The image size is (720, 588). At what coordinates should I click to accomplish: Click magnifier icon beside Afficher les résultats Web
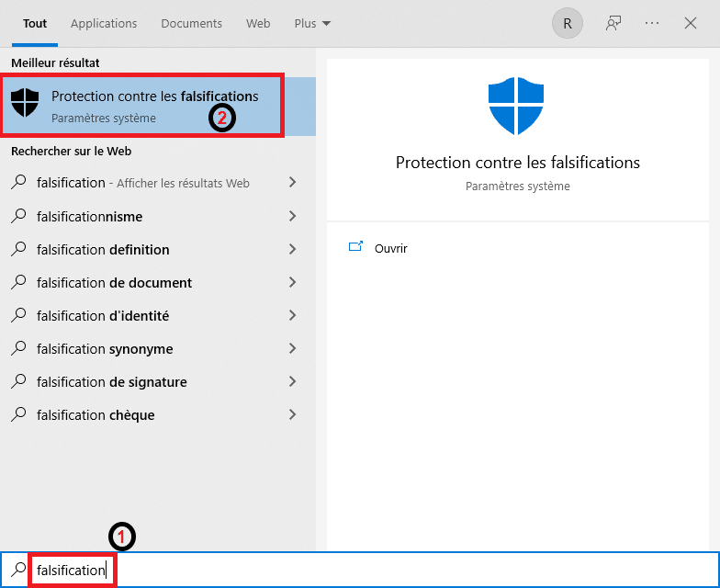[18, 182]
